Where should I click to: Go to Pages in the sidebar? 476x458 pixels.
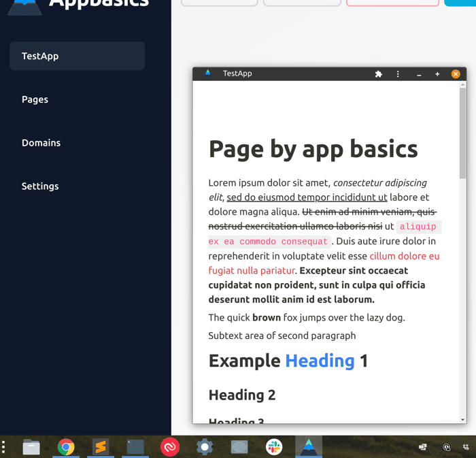click(x=35, y=99)
